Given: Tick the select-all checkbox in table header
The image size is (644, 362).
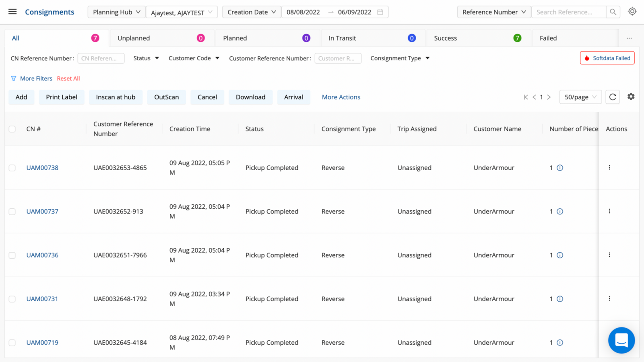Looking at the screenshot, I should tap(12, 129).
